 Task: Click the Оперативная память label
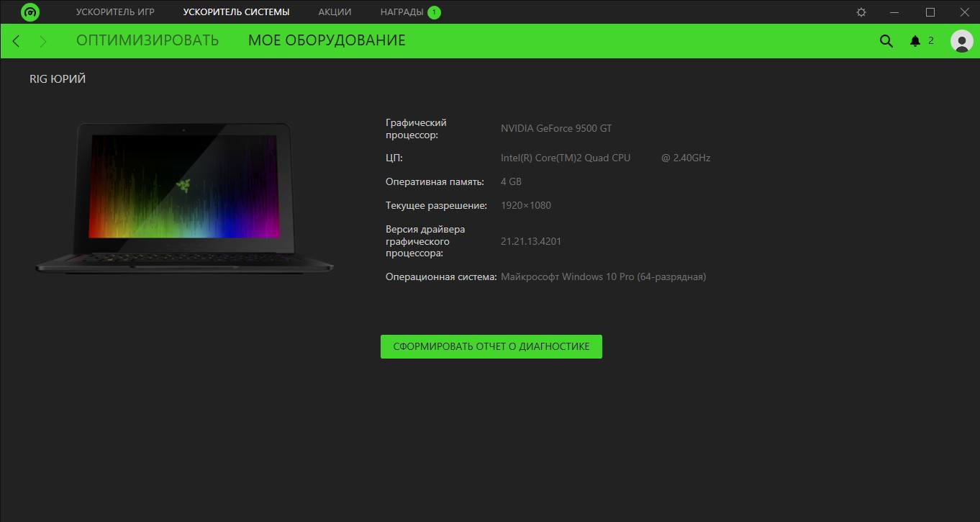435,181
